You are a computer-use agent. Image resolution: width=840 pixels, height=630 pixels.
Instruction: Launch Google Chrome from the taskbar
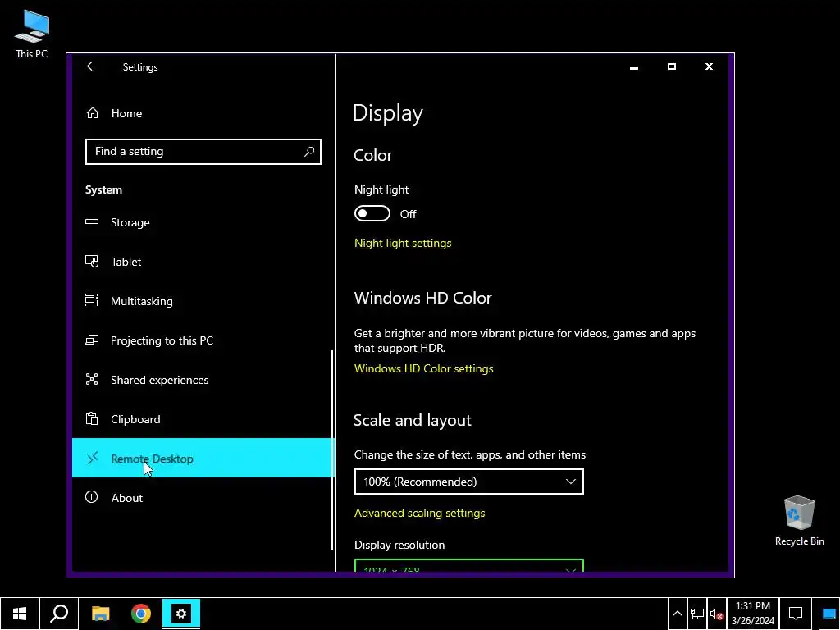pyautogui.click(x=141, y=614)
